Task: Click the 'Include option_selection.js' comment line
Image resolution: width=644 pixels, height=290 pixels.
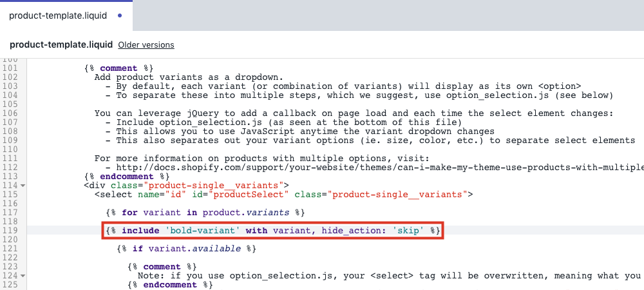Action: coord(283,122)
